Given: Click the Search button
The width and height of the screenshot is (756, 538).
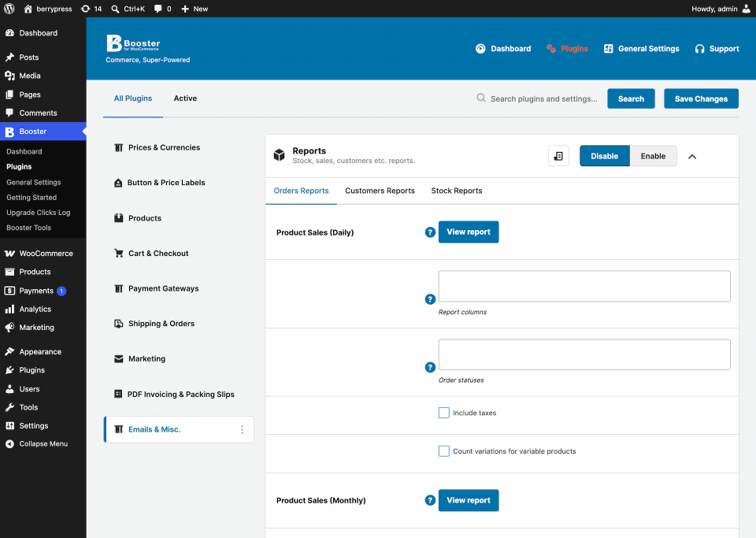Looking at the screenshot, I should (x=631, y=98).
